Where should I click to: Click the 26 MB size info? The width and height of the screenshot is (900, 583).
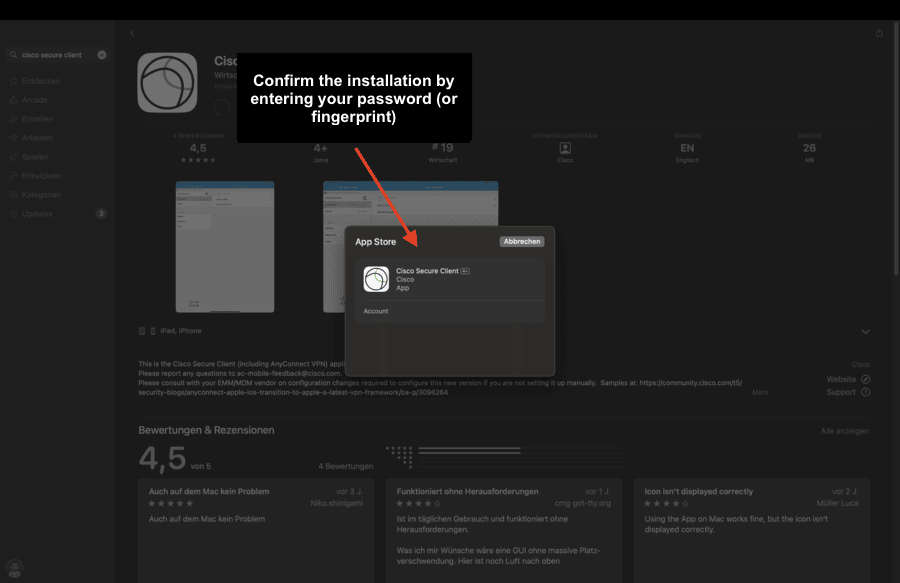pos(809,149)
